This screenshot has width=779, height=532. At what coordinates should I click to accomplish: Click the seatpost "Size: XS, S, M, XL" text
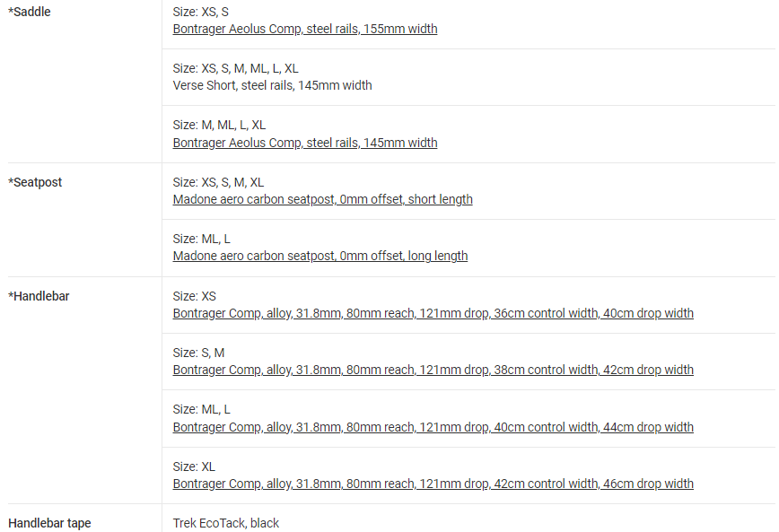point(218,182)
